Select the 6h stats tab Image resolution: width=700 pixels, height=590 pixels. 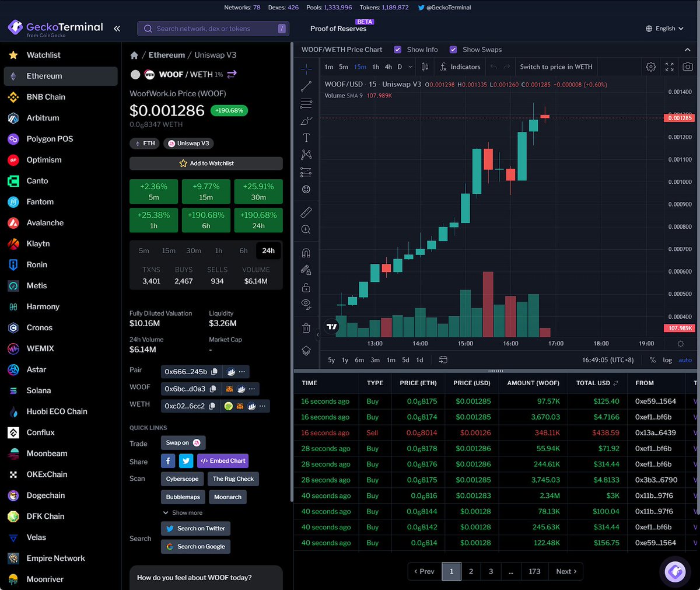(243, 250)
